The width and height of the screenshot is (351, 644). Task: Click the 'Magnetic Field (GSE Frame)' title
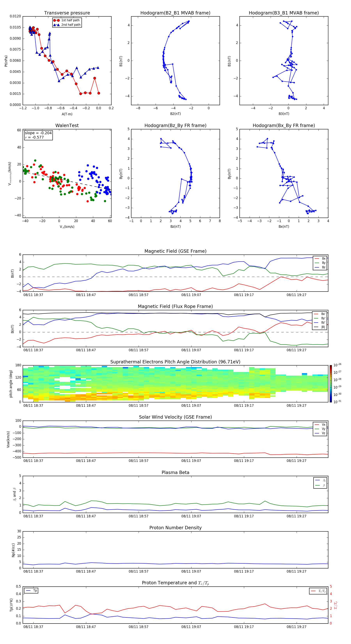175,251
